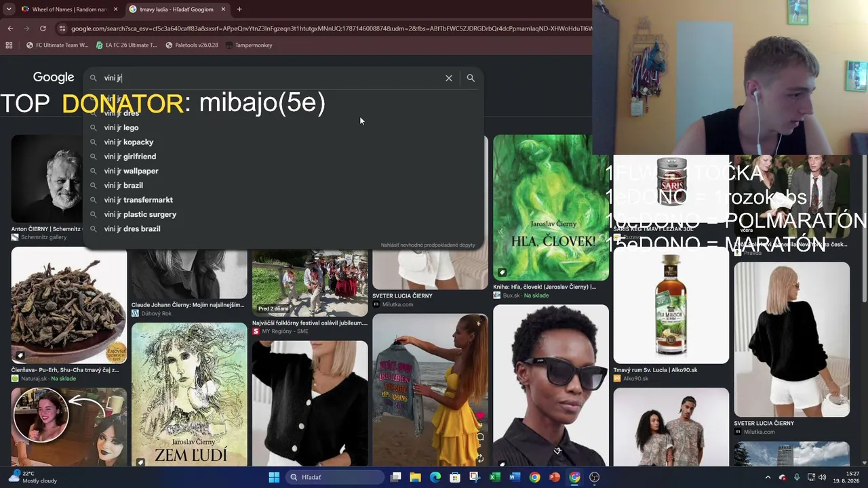Image resolution: width=868 pixels, height=488 pixels.
Task: Switch to the active Chrome taskbar icon
Action: click(574, 477)
